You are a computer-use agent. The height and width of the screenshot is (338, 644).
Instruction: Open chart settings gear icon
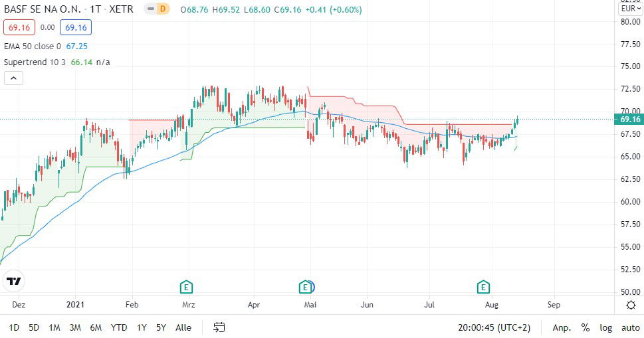tap(631, 305)
